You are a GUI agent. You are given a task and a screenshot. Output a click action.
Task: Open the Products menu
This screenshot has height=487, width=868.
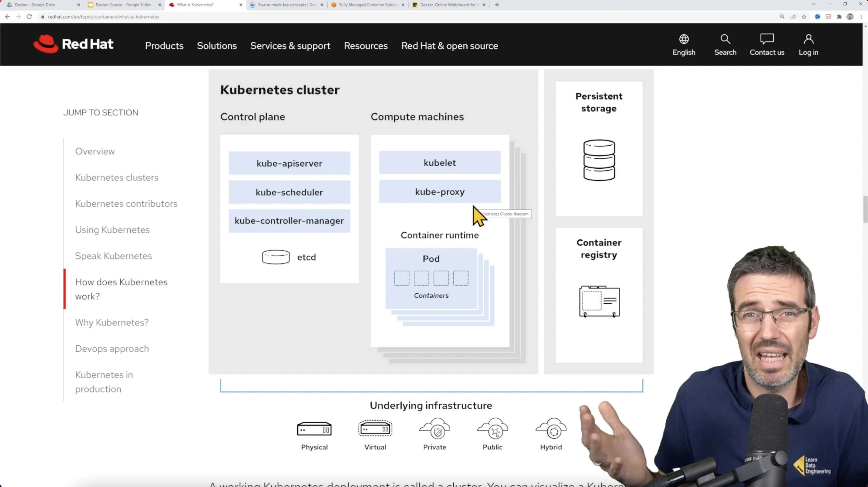[164, 46]
